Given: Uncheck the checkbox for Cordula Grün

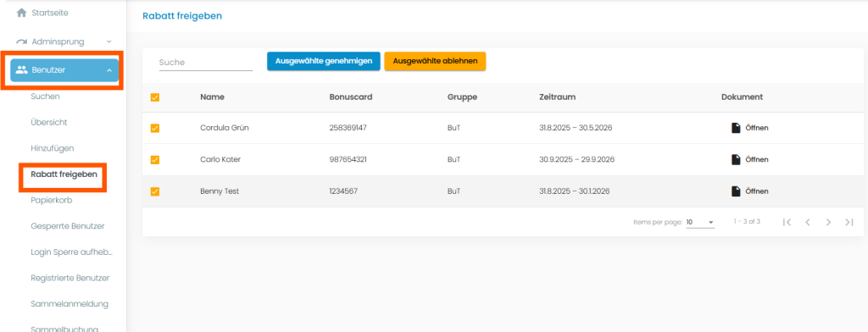Looking at the screenshot, I should click(155, 128).
